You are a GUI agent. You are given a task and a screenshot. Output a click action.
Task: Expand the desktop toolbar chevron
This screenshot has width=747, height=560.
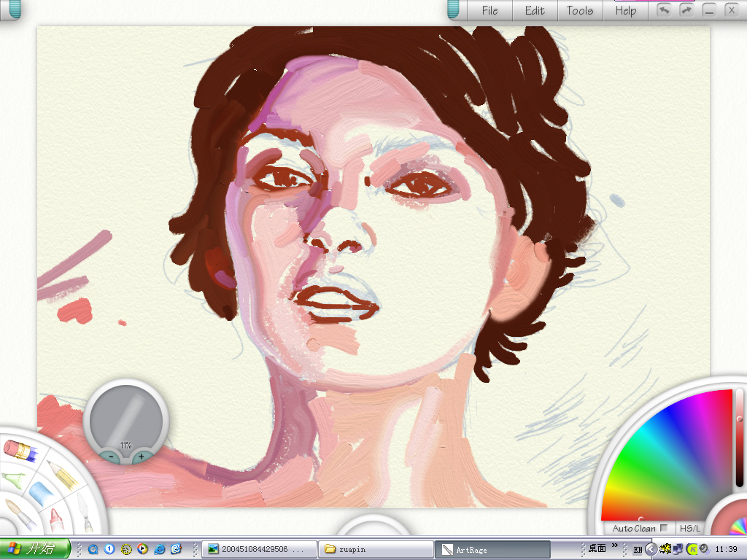614,545
